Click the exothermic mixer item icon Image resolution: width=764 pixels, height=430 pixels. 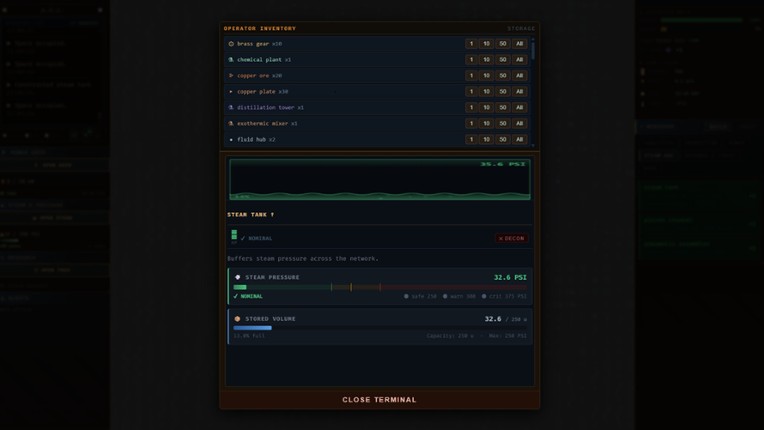[231, 124]
